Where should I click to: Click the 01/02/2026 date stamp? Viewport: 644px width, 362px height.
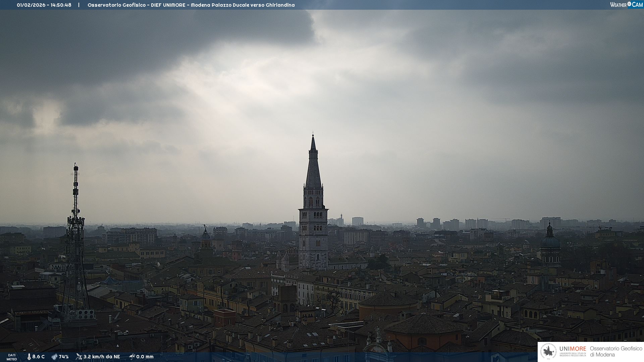(31, 5)
